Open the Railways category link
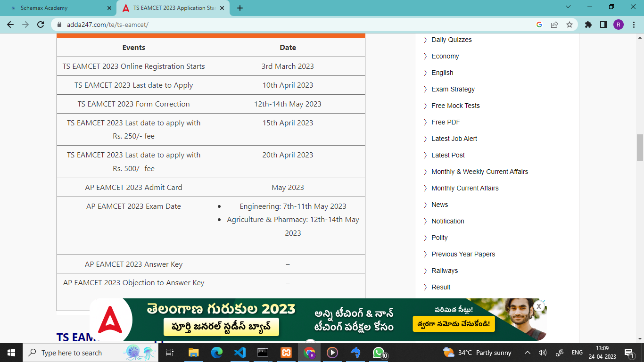Viewport: 644px width, 362px height. pyautogui.click(x=445, y=271)
